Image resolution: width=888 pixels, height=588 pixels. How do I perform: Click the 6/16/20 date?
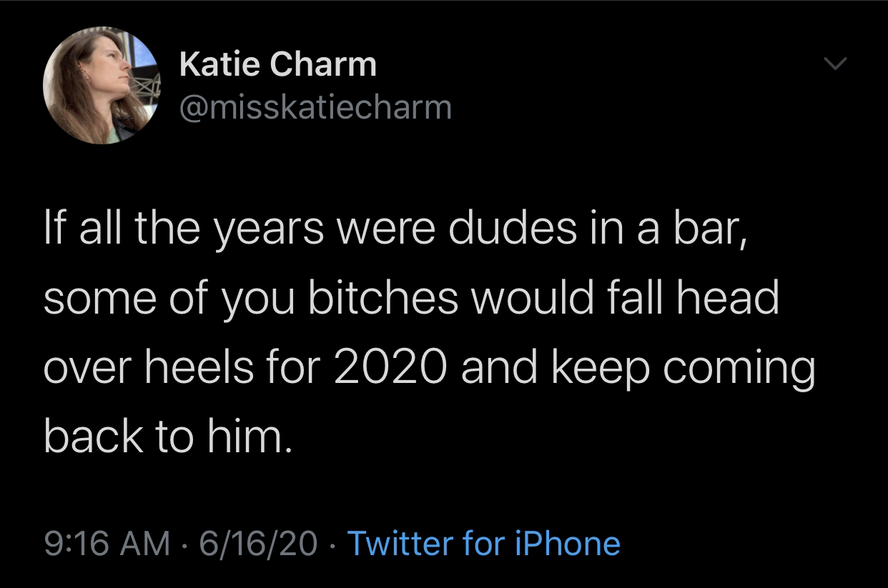point(259,543)
